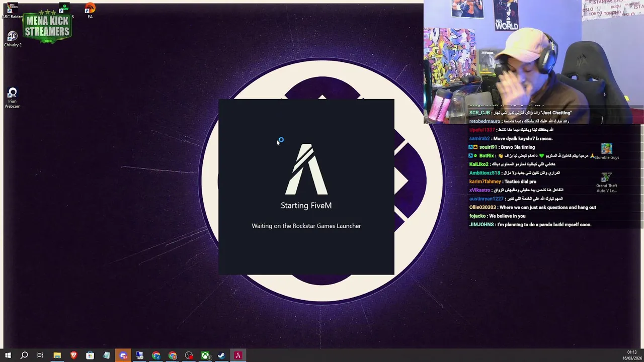This screenshot has height=362, width=644.
Task: Launch the EA app desktop shortcut
Action: [90, 11]
